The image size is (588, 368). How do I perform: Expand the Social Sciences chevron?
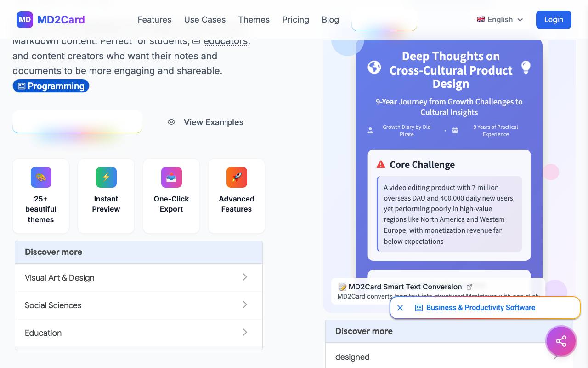click(245, 305)
